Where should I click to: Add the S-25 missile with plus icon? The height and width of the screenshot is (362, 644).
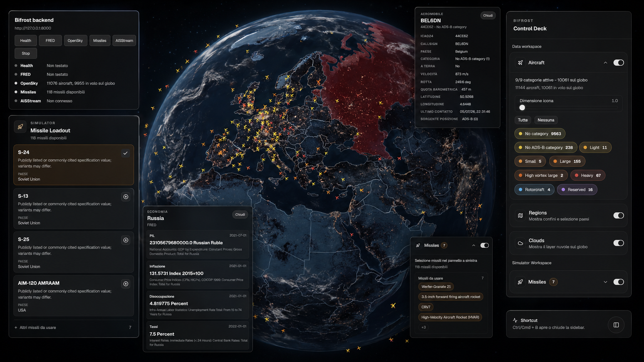point(126,240)
